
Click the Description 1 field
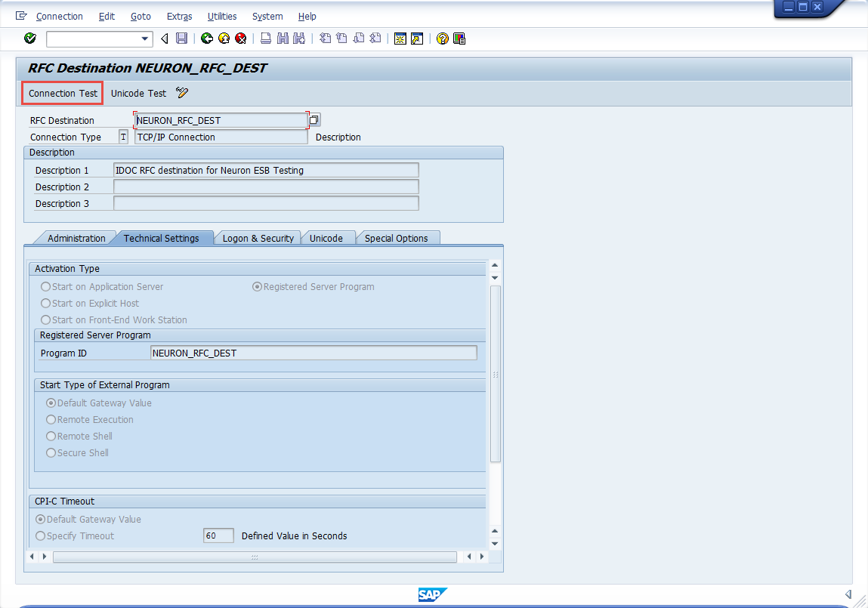pos(266,170)
